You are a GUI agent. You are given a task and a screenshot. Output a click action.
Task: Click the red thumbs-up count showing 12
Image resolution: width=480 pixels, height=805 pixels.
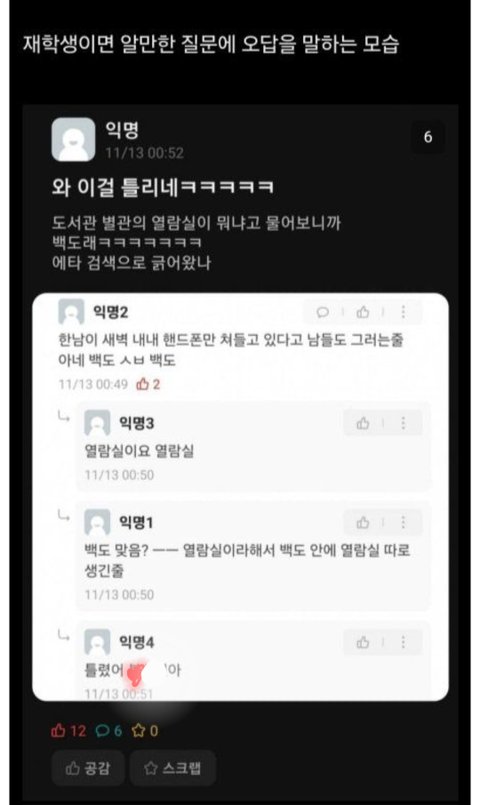69,731
